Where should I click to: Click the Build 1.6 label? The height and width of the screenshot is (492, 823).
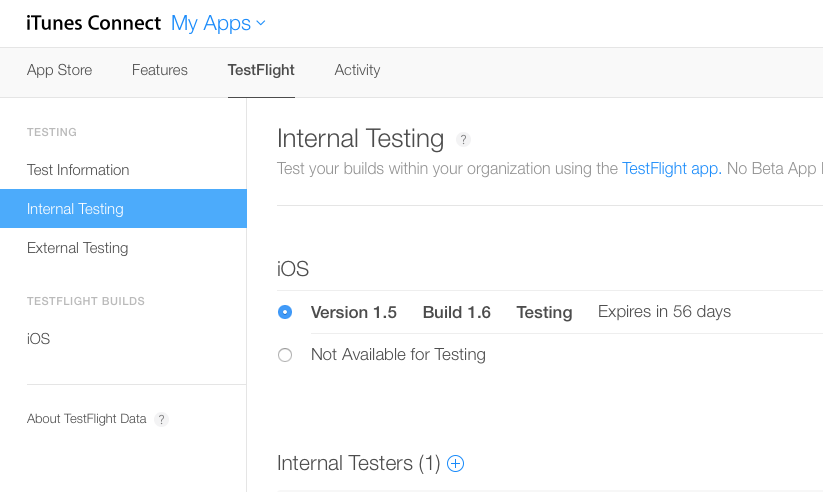coord(456,312)
